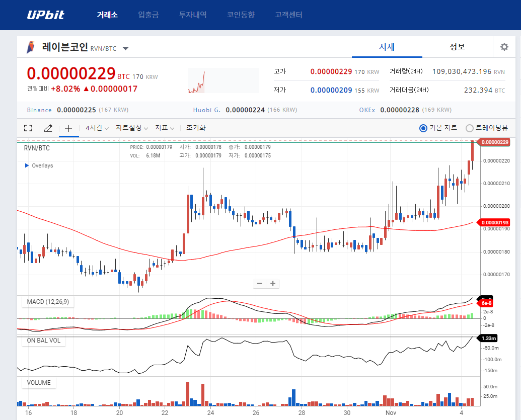The height and width of the screenshot is (420, 521).
Task: Click the ON BAL VOL label
Action: [x=43, y=341]
